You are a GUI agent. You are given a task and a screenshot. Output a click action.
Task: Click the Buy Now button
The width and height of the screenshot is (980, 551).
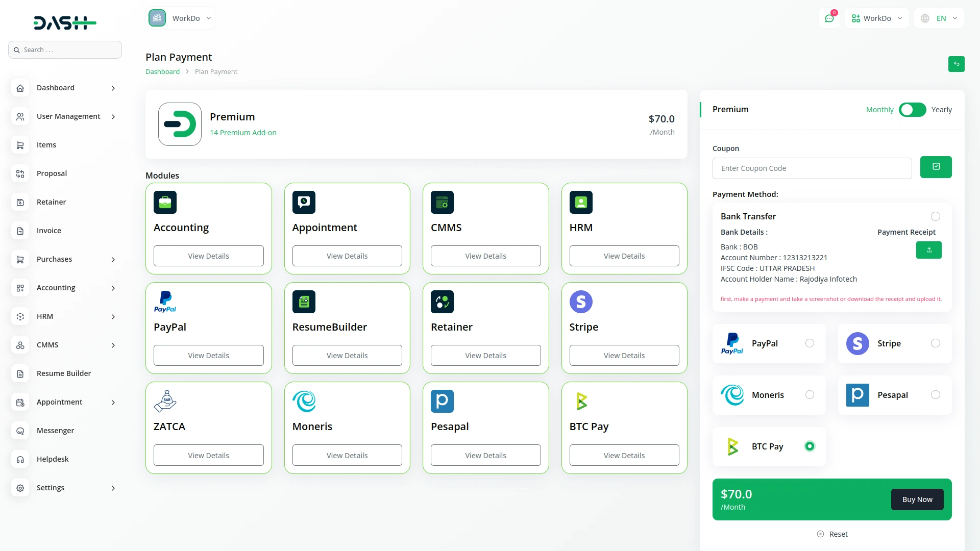click(917, 499)
